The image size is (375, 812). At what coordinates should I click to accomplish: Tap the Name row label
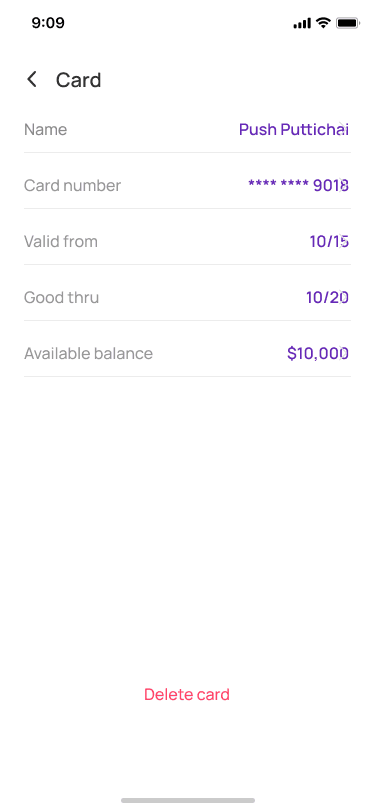click(x=46, y=129)
